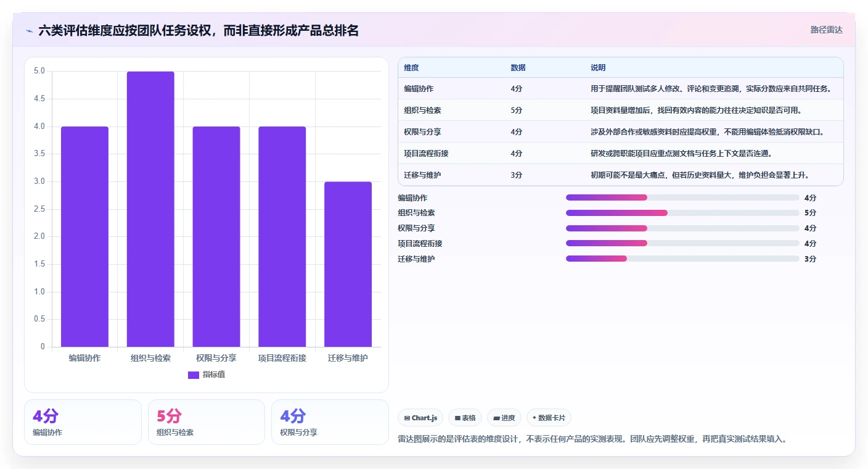Click the 5.0 y-axis tick label
This screenshot has height=469, width=868.
click(39, 71)
